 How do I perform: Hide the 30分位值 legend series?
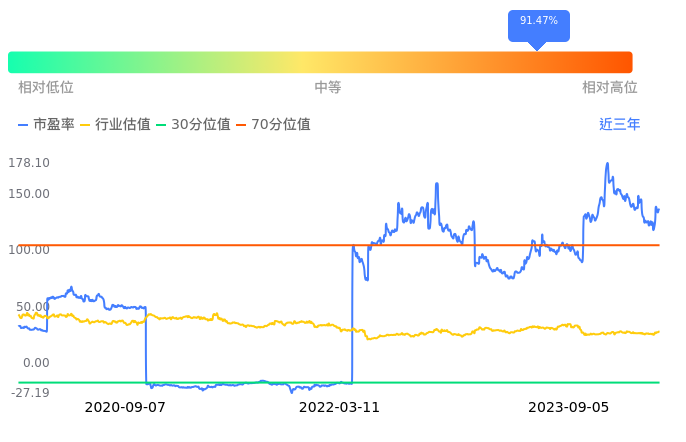point(193,125)
